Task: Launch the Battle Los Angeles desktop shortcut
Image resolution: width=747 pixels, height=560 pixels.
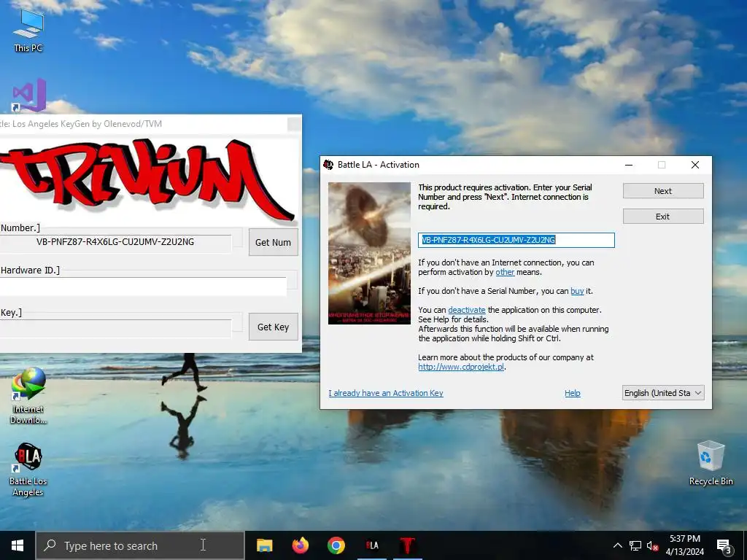Action: click(x=28, y=470)
